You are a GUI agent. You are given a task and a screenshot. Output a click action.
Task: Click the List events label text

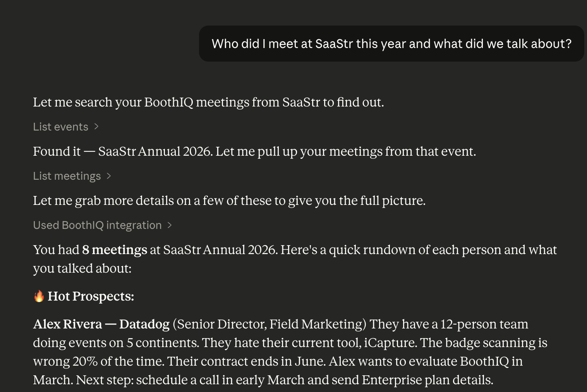tap(60, 127)
